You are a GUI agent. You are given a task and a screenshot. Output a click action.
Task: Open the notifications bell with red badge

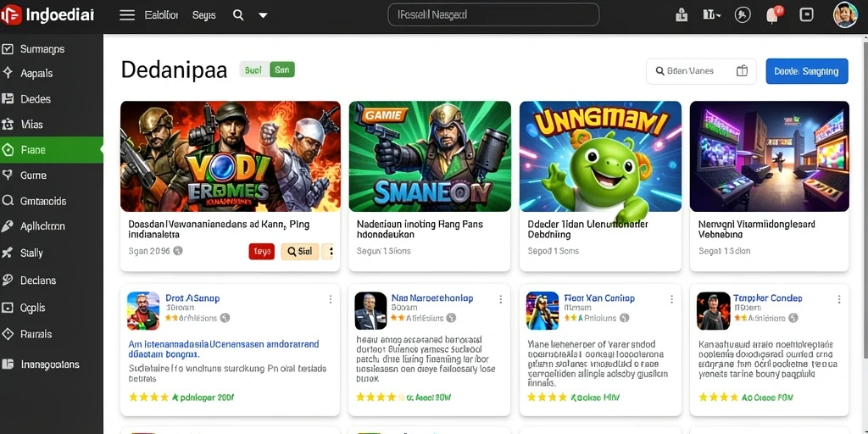coord(773,15)
